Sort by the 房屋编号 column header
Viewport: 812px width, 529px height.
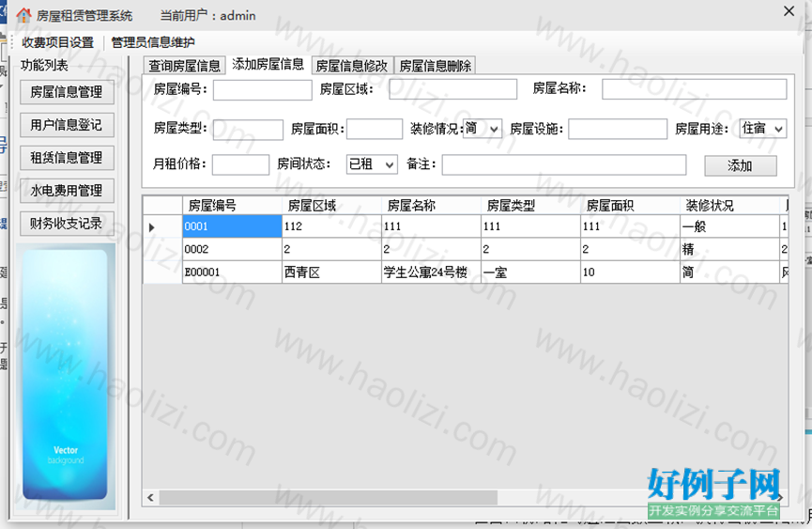232,205
